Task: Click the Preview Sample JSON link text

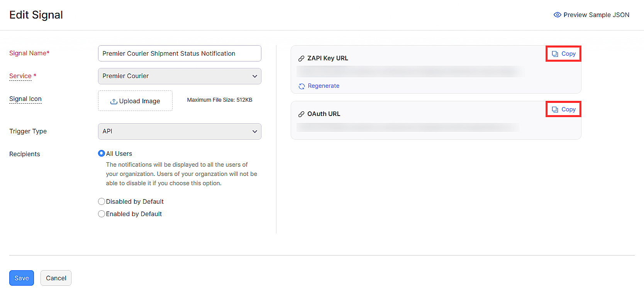Action: 596,15
